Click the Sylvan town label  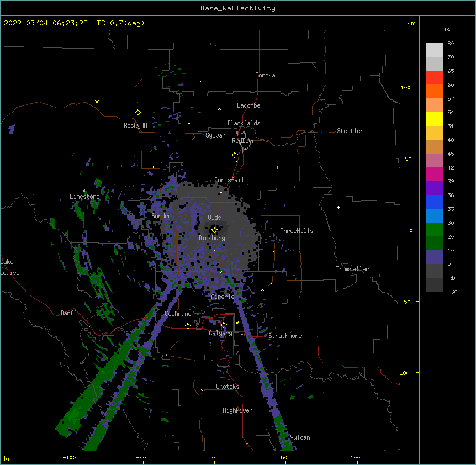215,135
